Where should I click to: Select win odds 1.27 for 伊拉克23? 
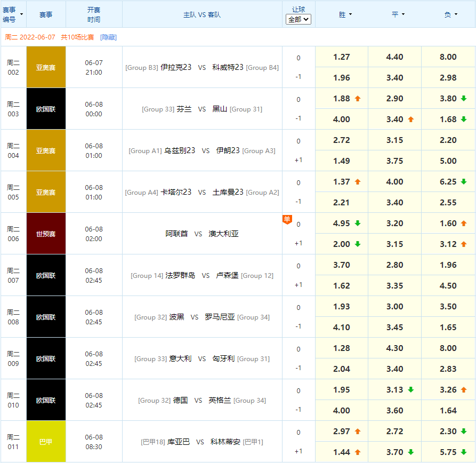342,57
